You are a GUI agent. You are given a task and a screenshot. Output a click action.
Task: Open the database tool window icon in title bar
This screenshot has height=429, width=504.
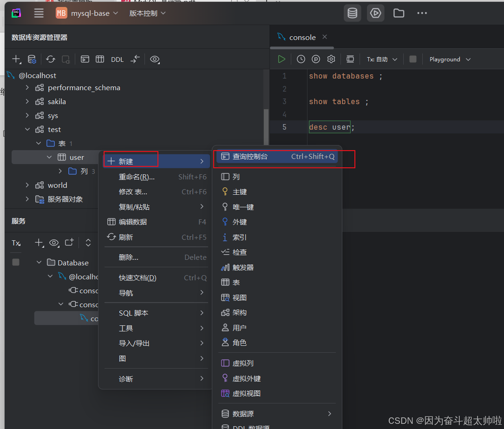click(352, 13)
